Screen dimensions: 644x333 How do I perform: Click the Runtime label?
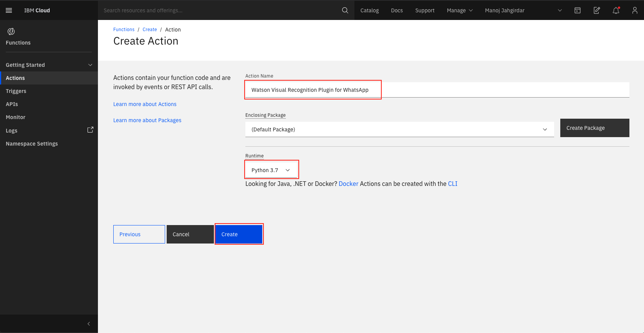coord(255,156)
